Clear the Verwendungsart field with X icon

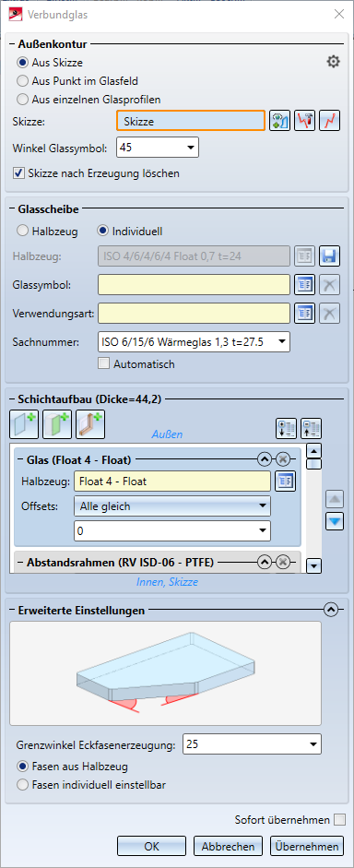coord(329,314)
